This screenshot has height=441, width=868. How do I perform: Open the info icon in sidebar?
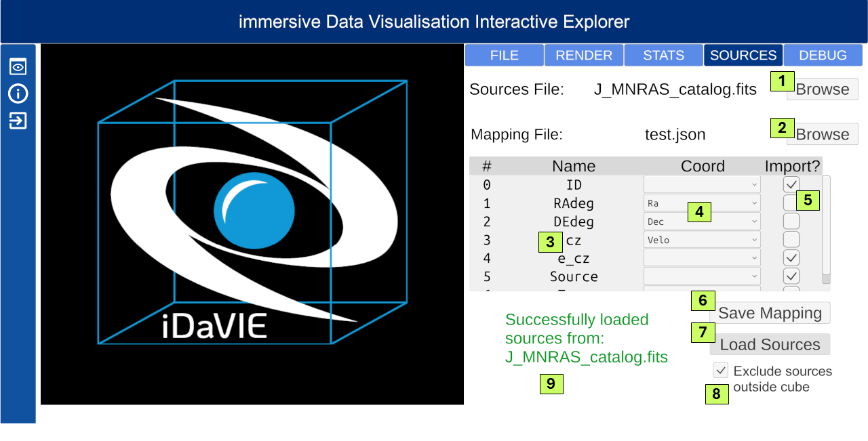(18, 93)
